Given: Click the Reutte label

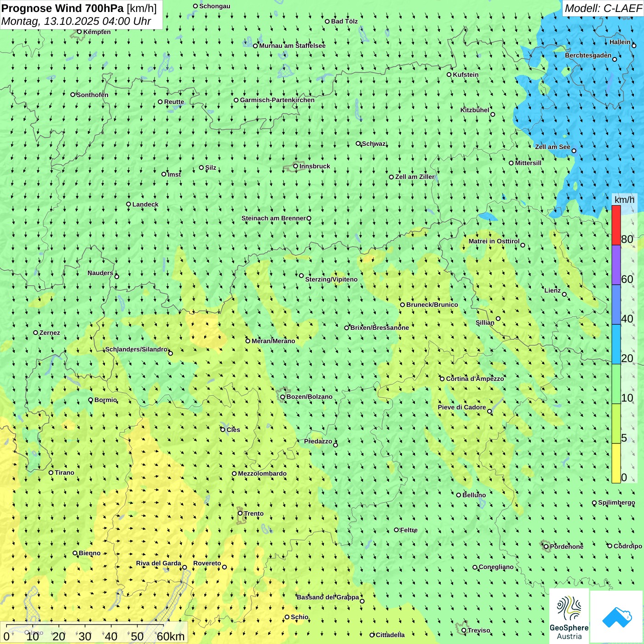Looking at the screenshot, I should [174, 102].
